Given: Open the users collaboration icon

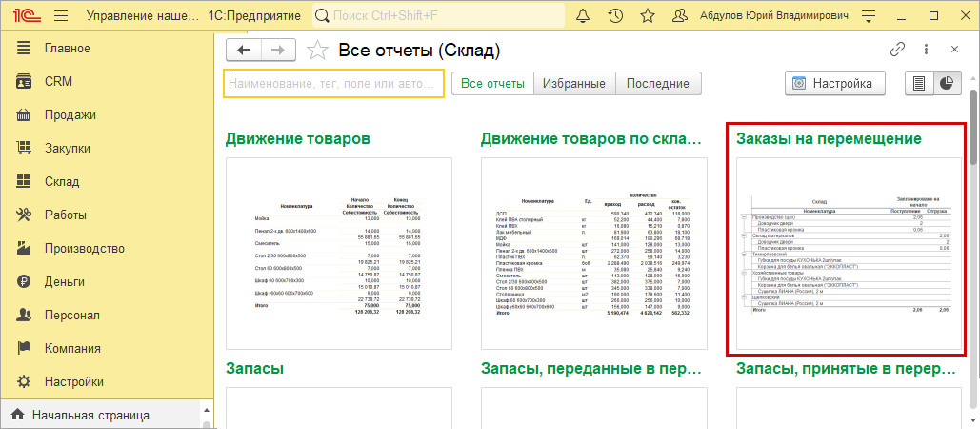Looking at the screenshot, I should pos(680,15).
